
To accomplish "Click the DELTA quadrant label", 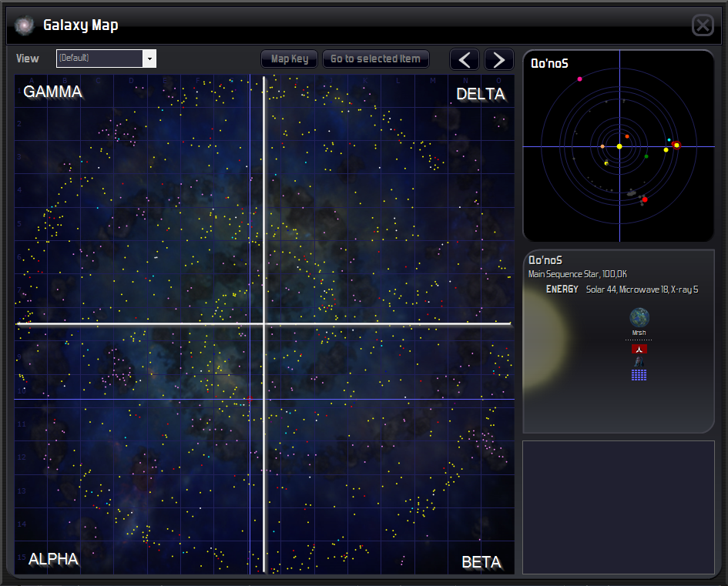I will tap(481, 94).
